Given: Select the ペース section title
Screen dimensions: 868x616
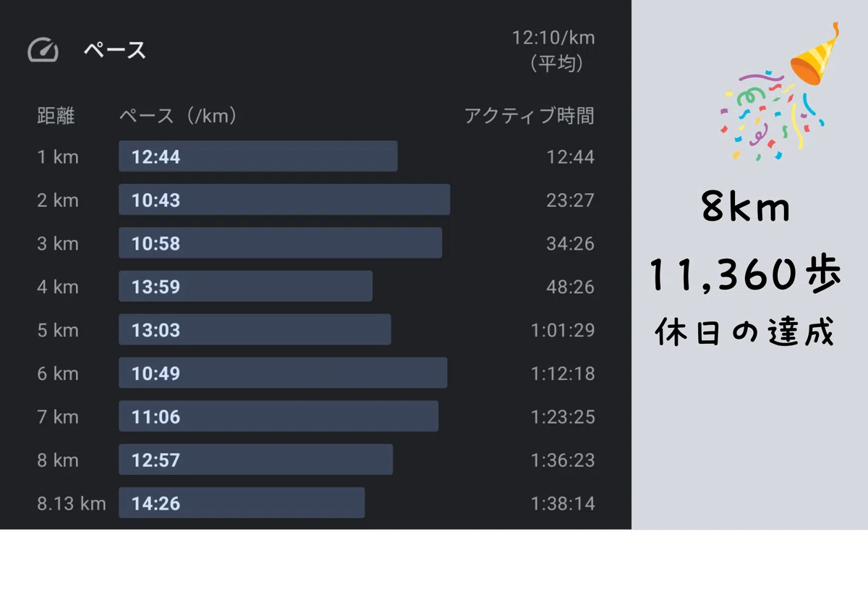Looking at the screenshot, I should (114, 51).
